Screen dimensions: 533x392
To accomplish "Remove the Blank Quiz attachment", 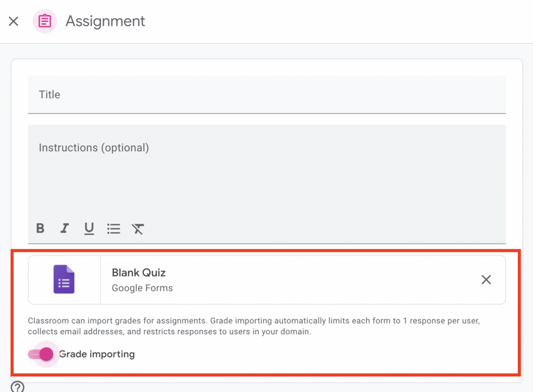I will [486, 280].
